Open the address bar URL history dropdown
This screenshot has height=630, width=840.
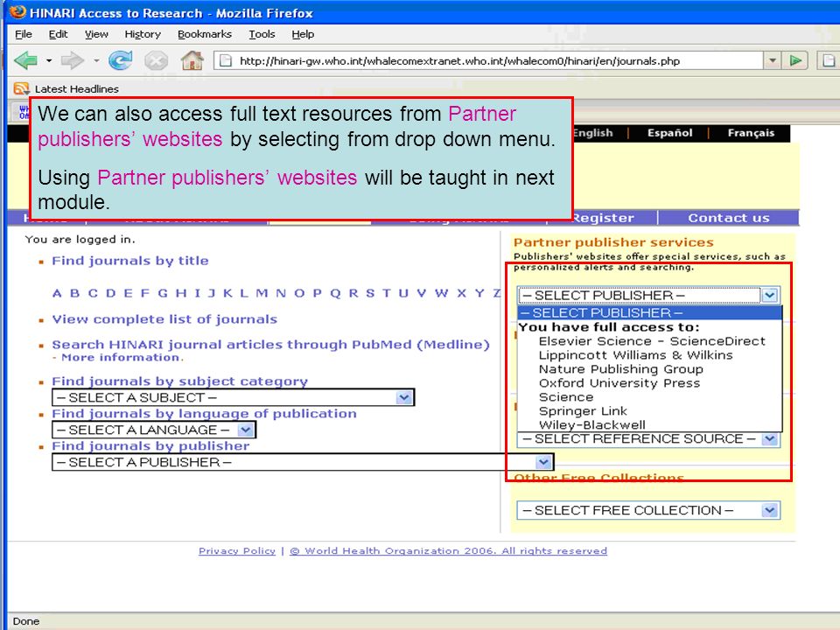coord(772,60)
